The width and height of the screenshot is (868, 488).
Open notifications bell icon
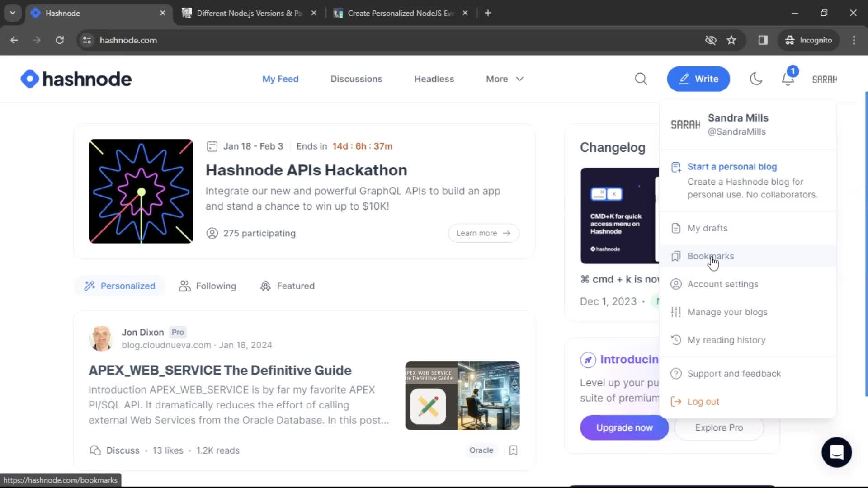pyautogui.click(x=788, y=78)
